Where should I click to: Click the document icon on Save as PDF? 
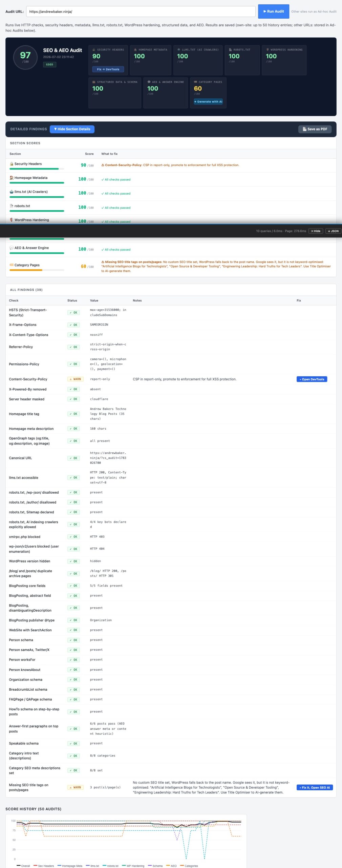pyautogui.click(x=304, y=129)
